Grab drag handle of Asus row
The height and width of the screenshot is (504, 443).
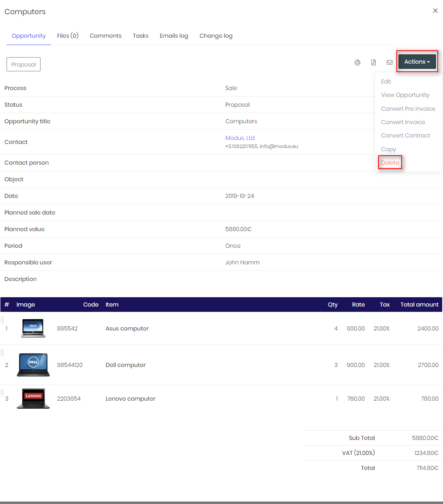(2, 320)
